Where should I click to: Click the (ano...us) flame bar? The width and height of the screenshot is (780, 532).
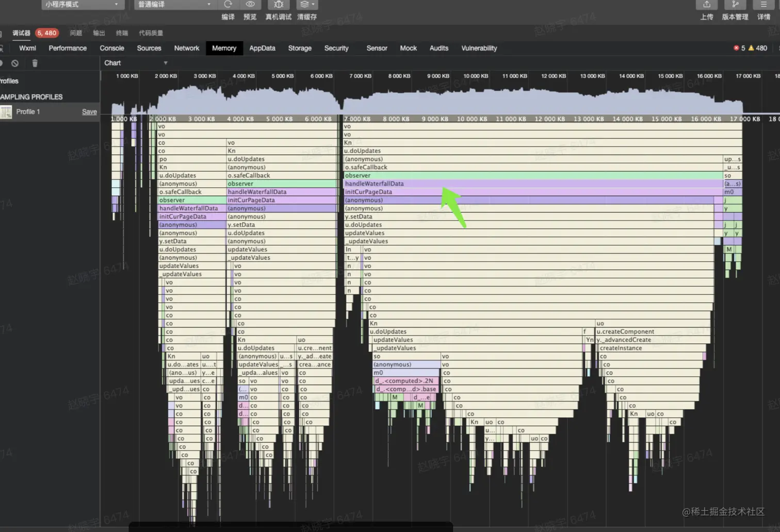[x=184, y=373]
